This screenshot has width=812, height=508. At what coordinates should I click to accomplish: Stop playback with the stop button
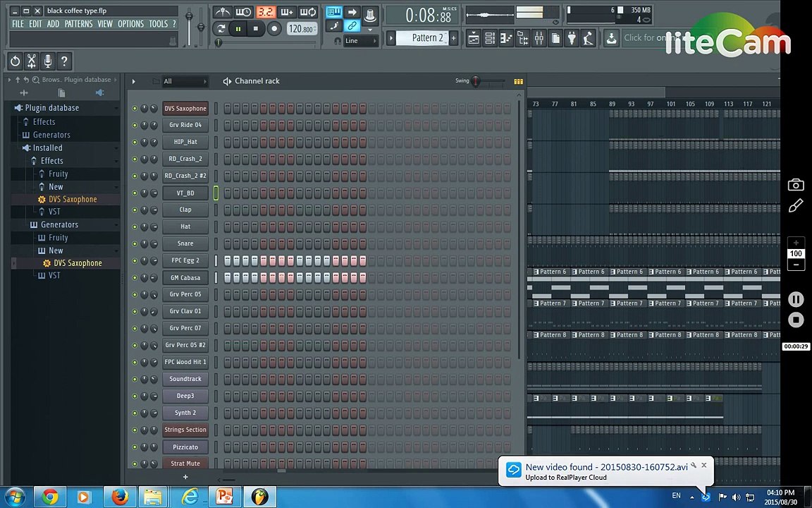click(x=255, y=28)
